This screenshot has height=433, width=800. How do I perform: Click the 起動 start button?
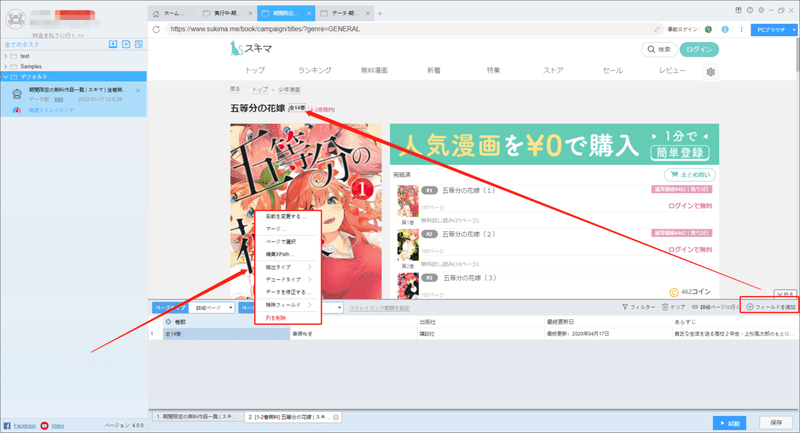[x=730, y=423]
